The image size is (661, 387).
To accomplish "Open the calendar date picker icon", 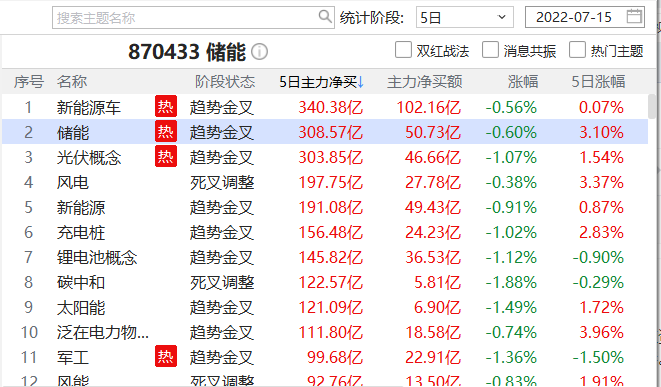I will click(634, 16).
